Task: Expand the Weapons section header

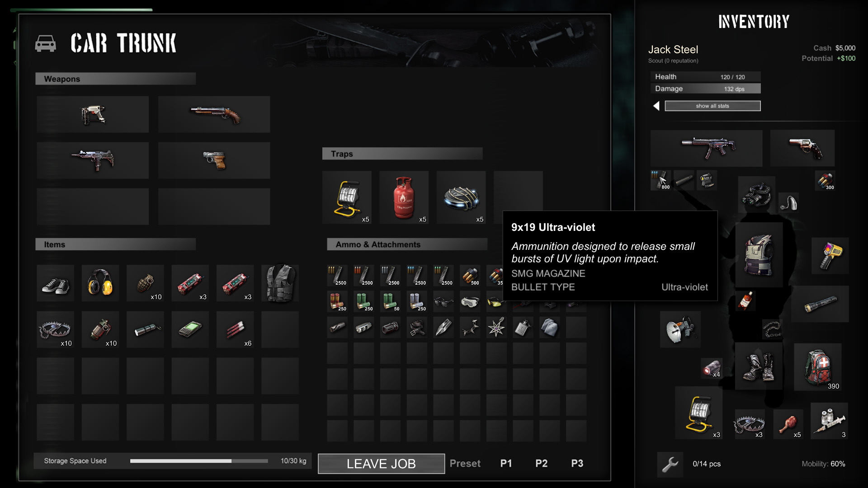Action: point(116,79)
